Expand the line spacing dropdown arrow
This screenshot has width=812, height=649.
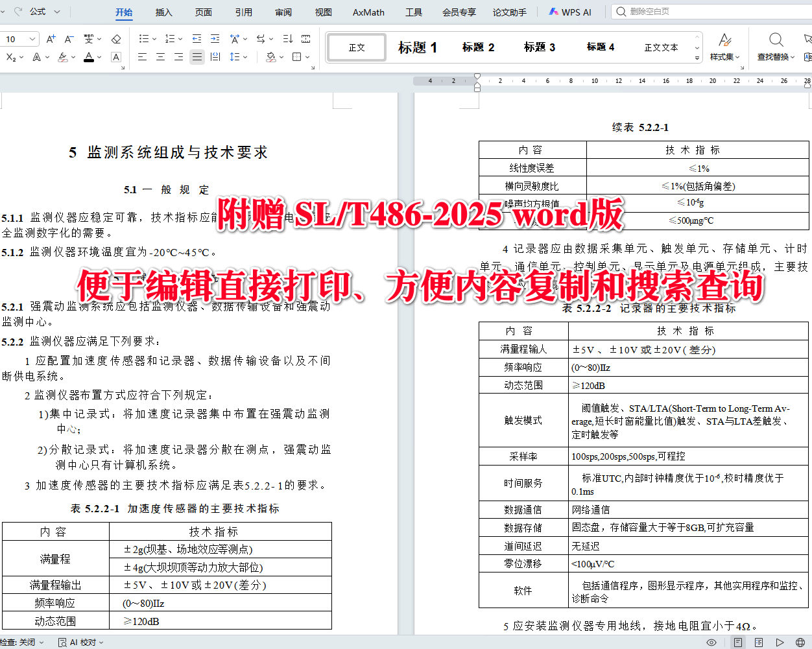245,57
